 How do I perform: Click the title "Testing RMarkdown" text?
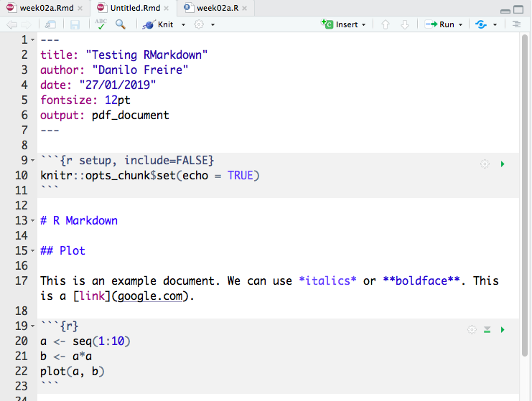(x=146, y=55)
